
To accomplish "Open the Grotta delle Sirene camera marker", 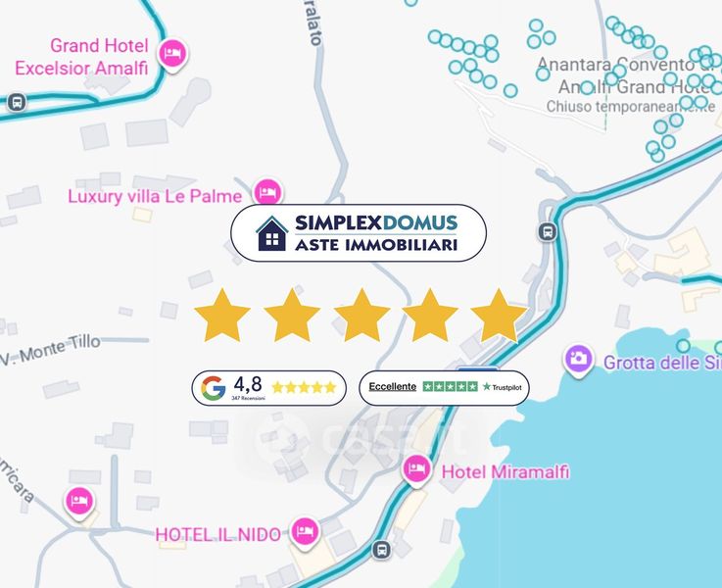I will 578,360.
